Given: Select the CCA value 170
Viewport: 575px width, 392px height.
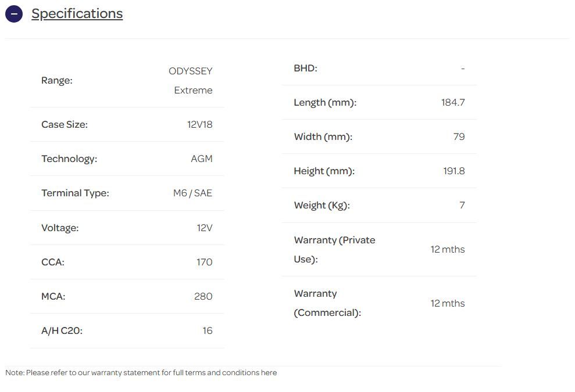Looking at the screenshot, I should pyautogui.click(x=204, y=262).
